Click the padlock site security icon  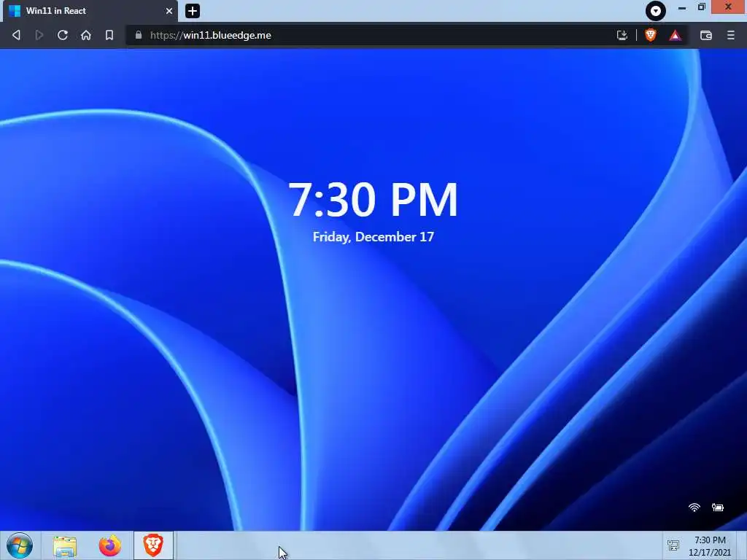(x=139, y=35)
